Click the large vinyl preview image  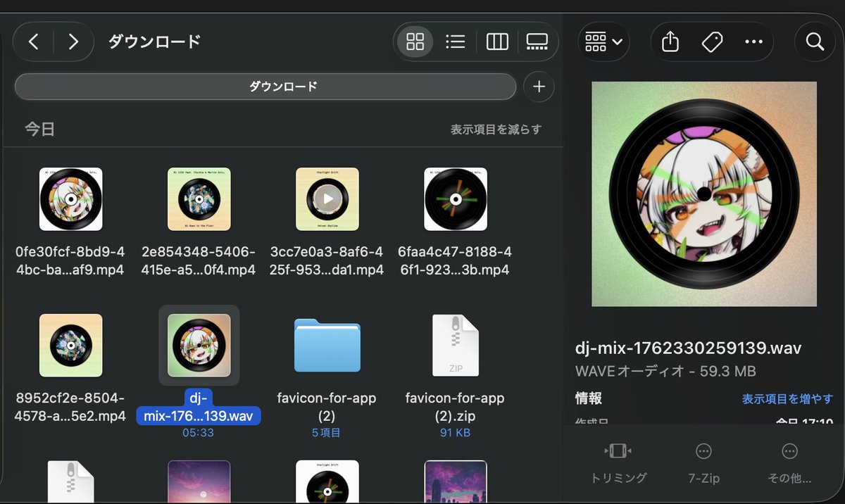(x=704, y=194)
